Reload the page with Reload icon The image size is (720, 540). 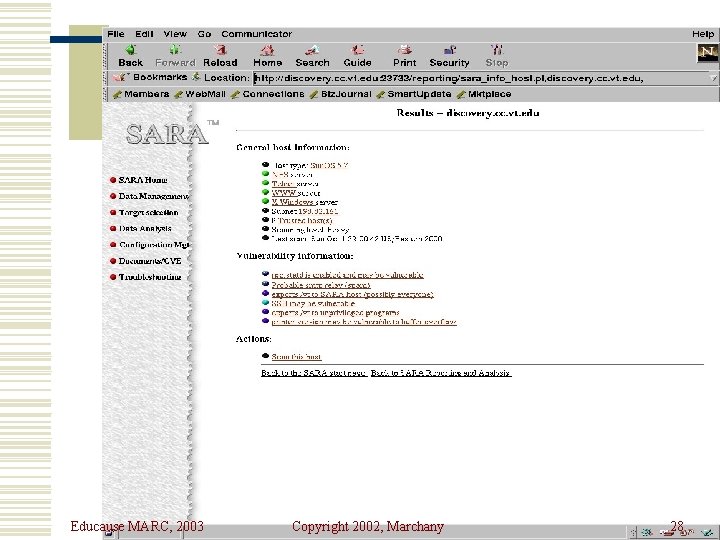220,50
